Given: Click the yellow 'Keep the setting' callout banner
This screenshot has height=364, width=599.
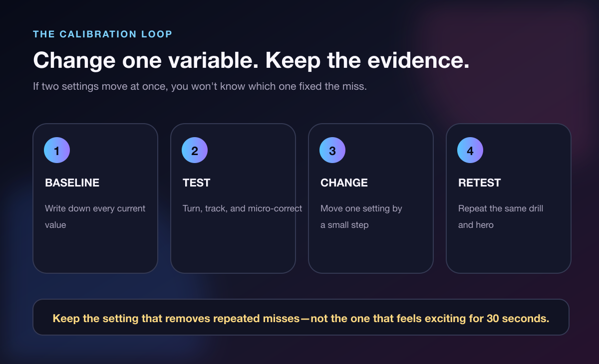Looking at the screenshot, I should [301, 317].
